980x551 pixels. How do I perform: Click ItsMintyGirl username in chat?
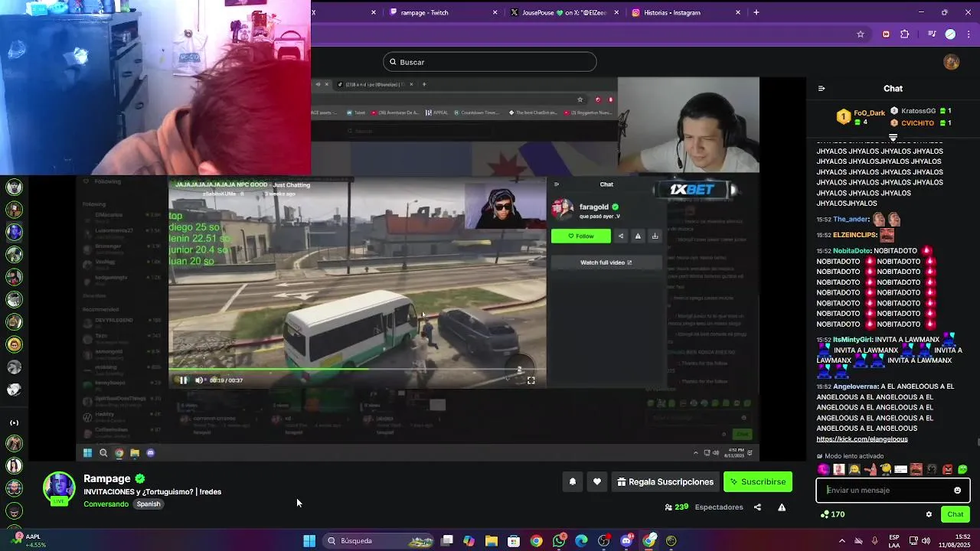coord(854,340)
